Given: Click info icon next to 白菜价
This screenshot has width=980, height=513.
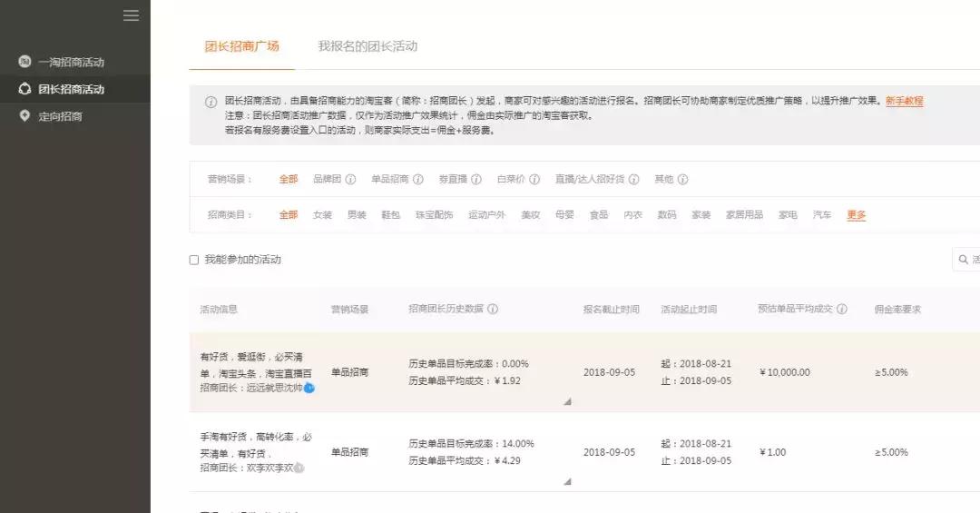Looking at the screenshot, I should pos(534,180).
